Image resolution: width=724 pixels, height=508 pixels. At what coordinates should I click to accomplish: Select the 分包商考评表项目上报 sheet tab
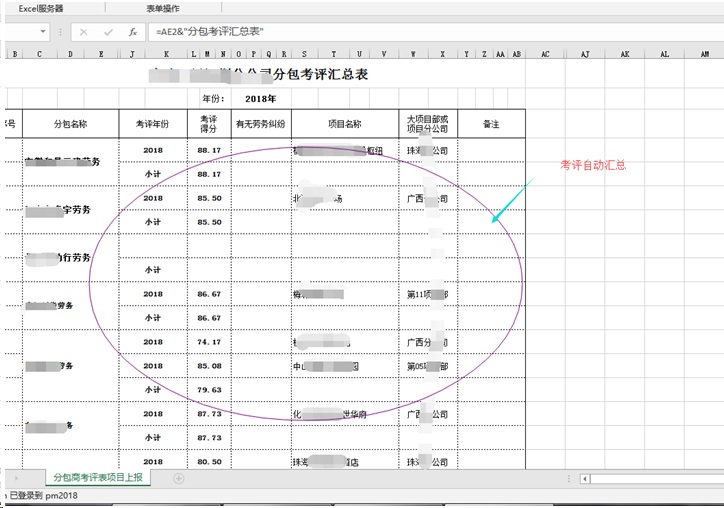click(x=98, y=479)
